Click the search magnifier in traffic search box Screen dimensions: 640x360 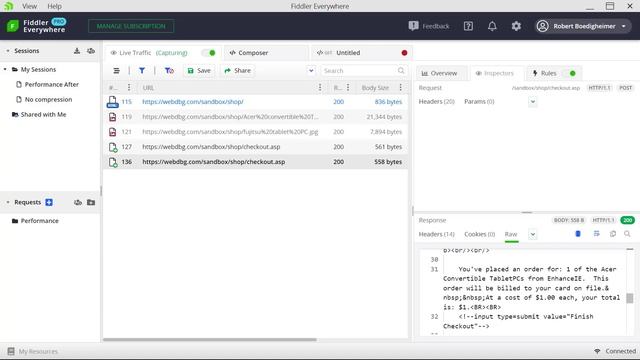[401, 71]
